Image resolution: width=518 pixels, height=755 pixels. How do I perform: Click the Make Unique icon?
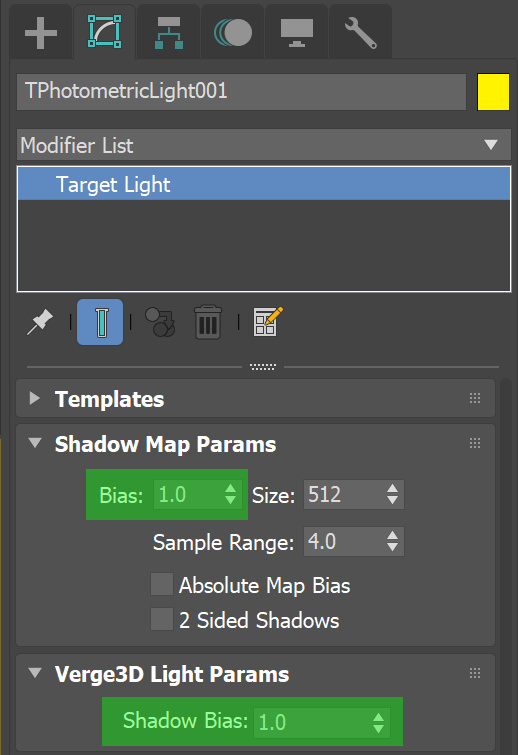pyautogui.click(x=160, y=322)
